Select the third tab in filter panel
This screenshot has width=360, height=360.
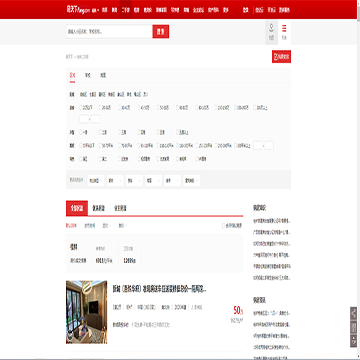tap(103, 76)
